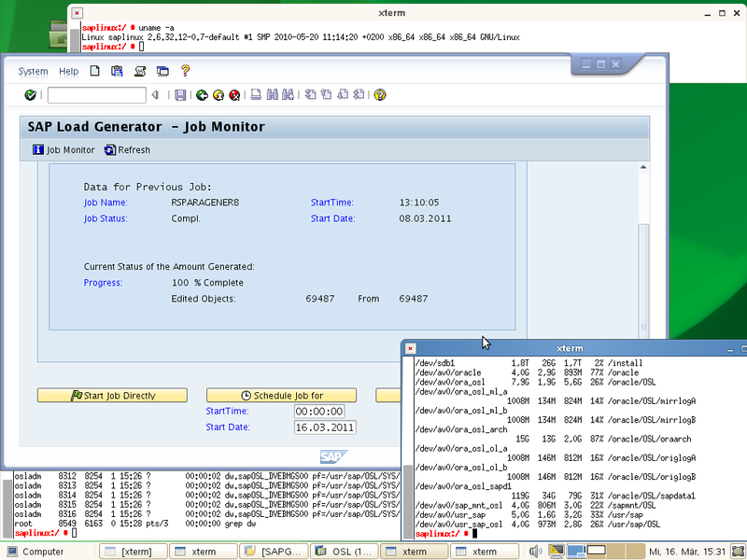Click the display monitor icon in system tray
Screen dimensions: 747x560
[556, 551]
